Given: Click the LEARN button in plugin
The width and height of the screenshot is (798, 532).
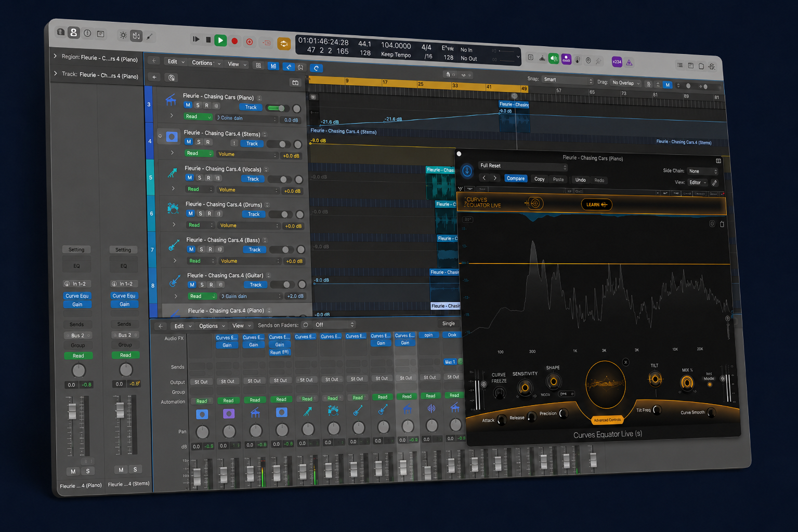Looking at the screenshot, I should pos(596,205).
